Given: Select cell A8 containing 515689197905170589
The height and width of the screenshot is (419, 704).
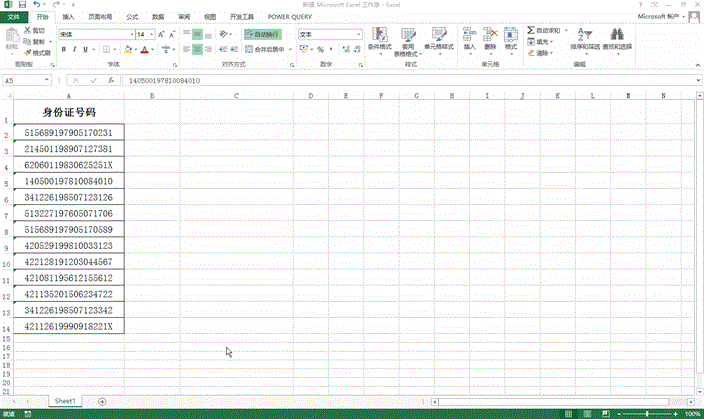Looking at the screenshot, I should coord(68,229).
